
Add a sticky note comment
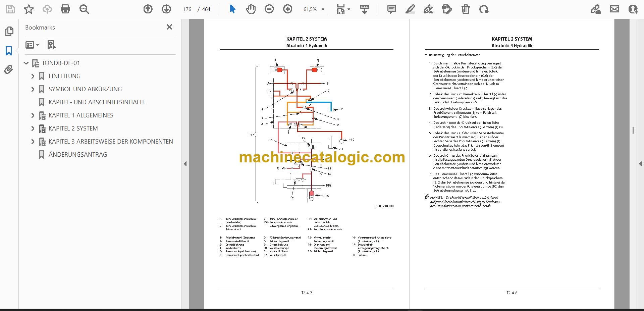pyautogui.click(x=391, y=9)
